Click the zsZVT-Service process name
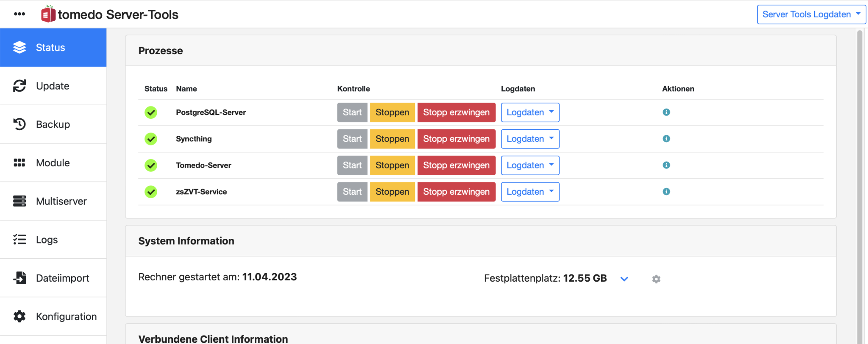The height and width of the screenshot is (344, 868). (x=201, y=192)
